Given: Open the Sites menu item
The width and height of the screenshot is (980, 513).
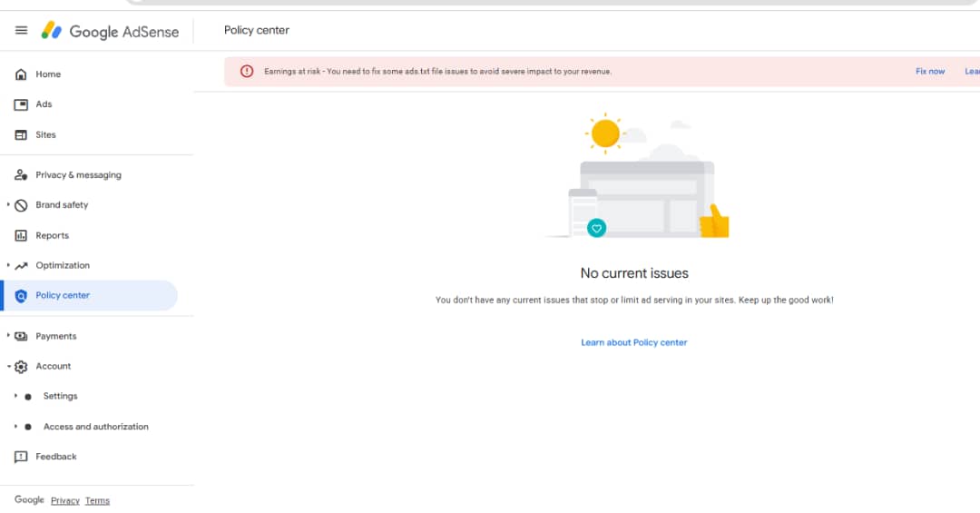Looking at the screenshot, I should (45, 134).
